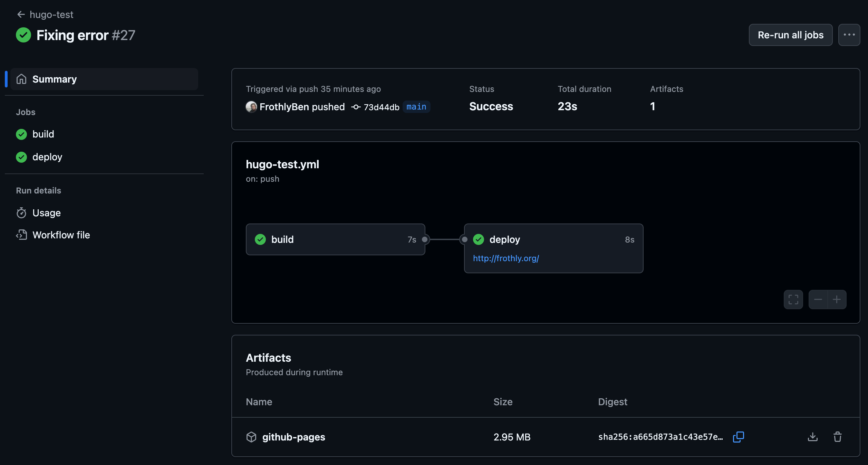Screen dimensions: 868x465
Task: Click the Summary home icon
Action: pyautogui.click(x=21, y=79)
